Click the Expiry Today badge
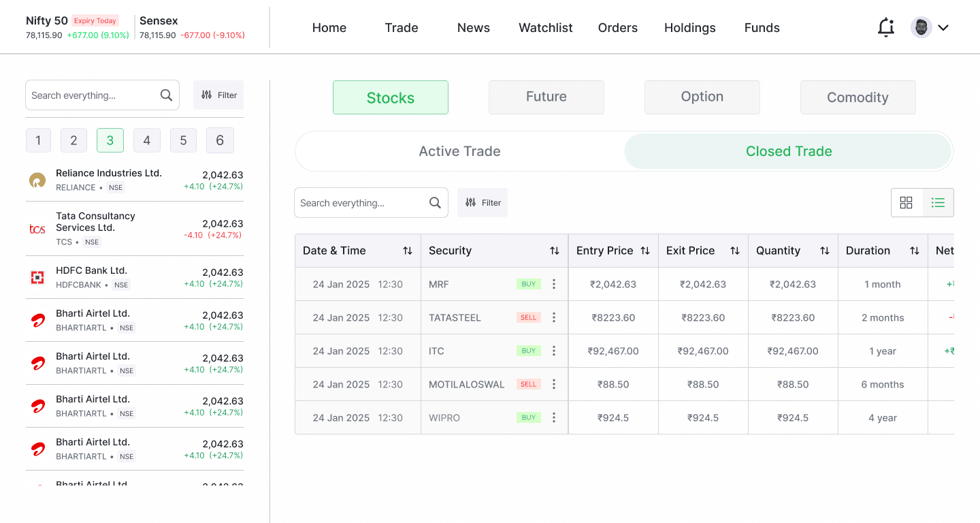Viewport: 980px width, 523px height. coord(95,21)
